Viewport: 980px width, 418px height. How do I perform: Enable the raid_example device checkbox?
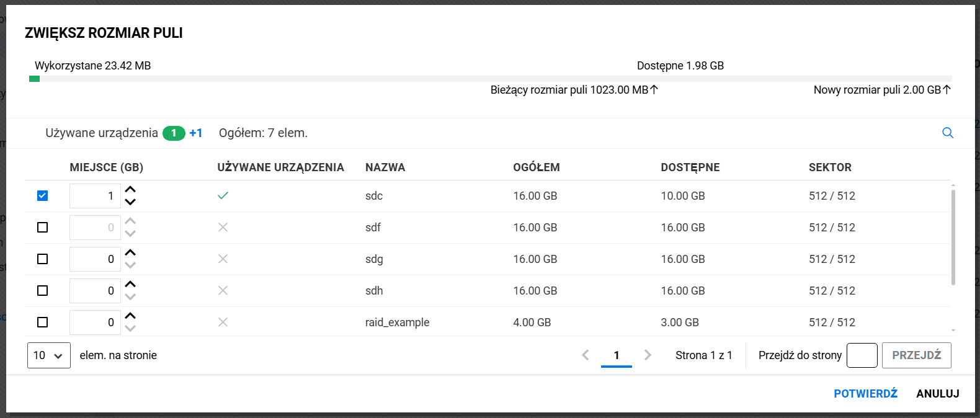coord(42,322)
